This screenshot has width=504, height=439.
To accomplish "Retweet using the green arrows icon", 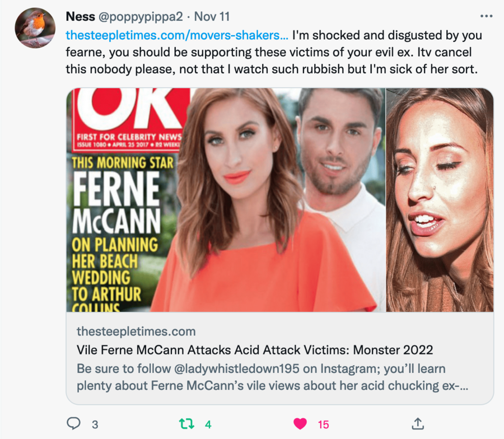I will pos(185,424).
